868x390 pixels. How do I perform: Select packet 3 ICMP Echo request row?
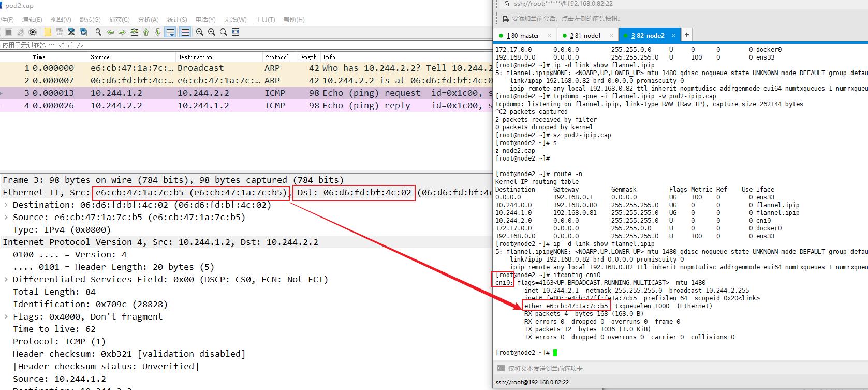coord(246,93)
